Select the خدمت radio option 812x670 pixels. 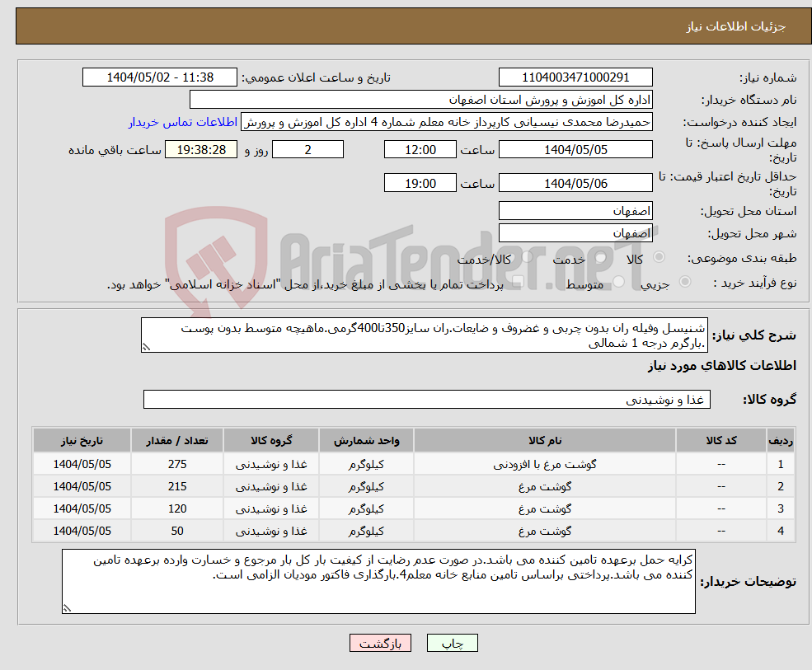point(601,257)
